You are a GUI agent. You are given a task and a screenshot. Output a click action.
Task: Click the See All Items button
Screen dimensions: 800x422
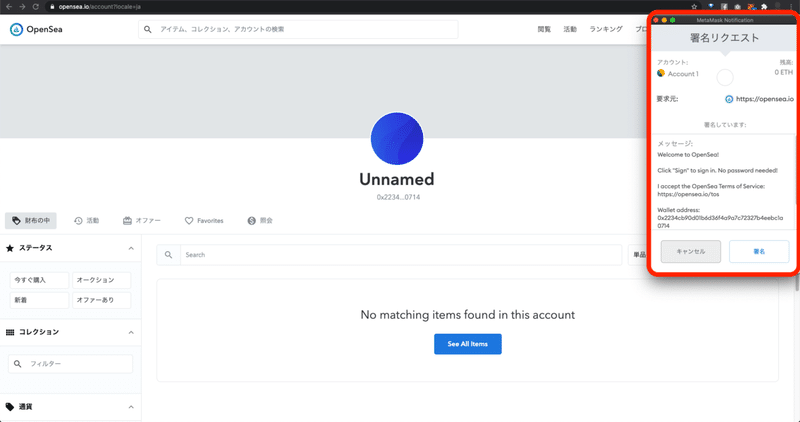click(468, 344)
